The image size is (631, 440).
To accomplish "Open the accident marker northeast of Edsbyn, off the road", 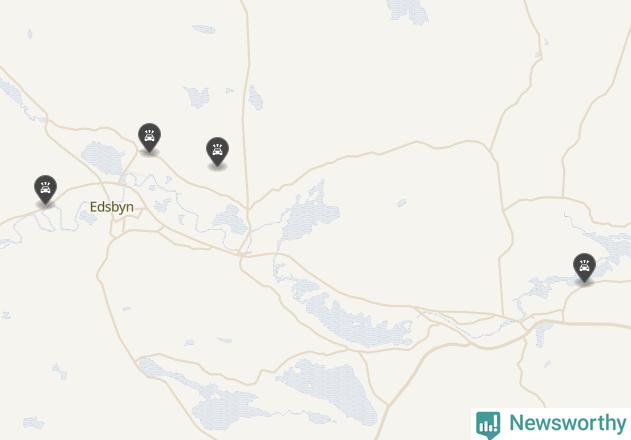I will (x=217, y=151).
